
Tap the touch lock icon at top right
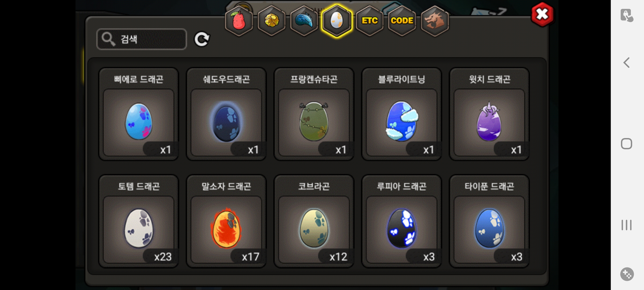coord(627,15)
